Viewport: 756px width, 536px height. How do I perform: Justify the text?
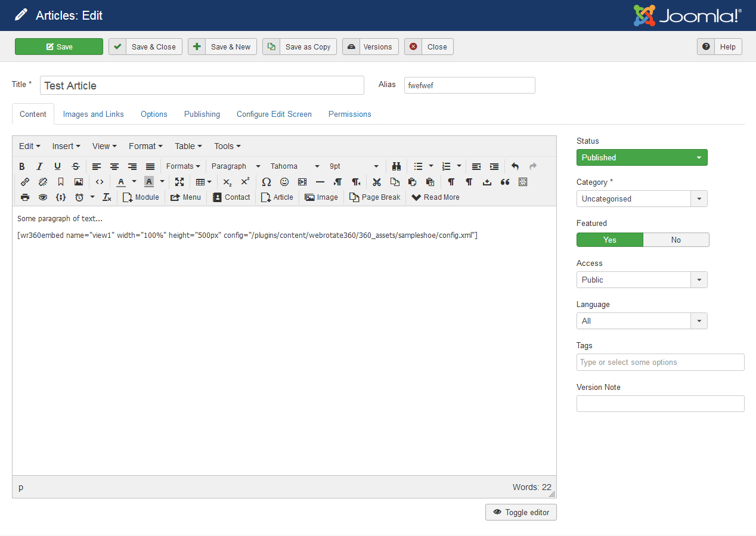pyautogui.click(x=150, y=166)
